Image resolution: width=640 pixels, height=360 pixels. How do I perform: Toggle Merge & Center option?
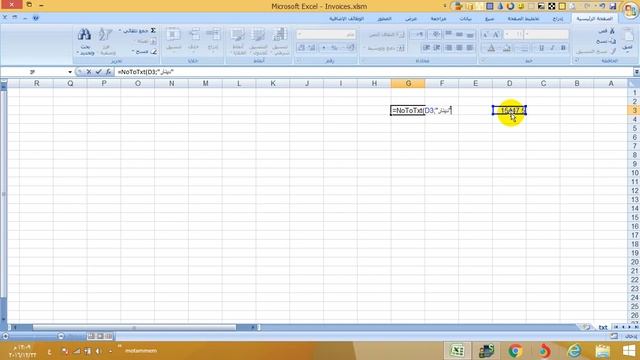385,48
